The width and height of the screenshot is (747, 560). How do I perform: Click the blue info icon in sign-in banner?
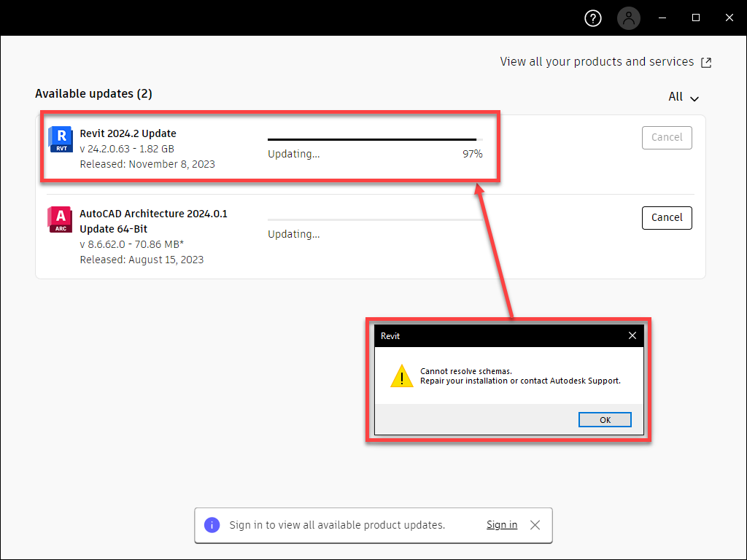[212, 525]
